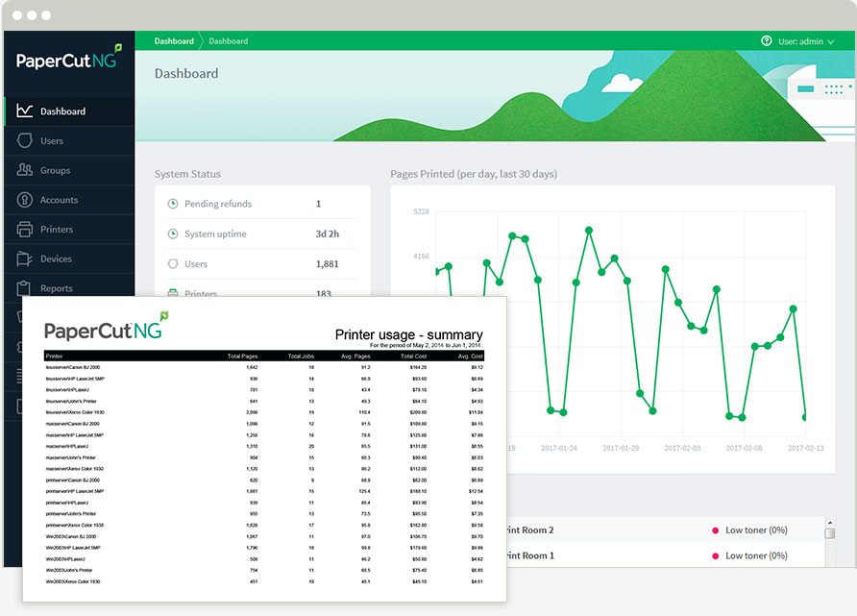This screenshot has height=616, width=857.
Task: Click scrollbar up arrow in printer status list
Action: coord(830,524)
